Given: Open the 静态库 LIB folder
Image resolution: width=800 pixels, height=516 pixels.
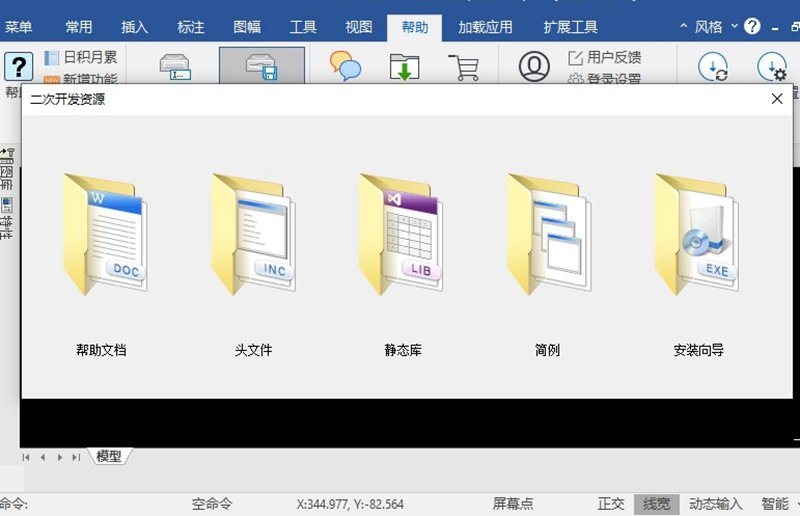Looking at the screenshot, I should point(401,234).
